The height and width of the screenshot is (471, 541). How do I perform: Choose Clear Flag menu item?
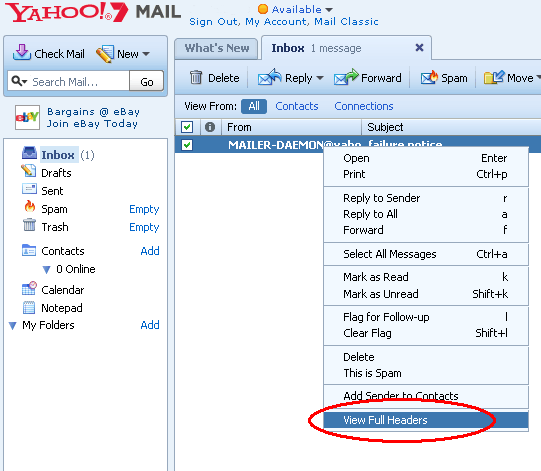[426, 333]
